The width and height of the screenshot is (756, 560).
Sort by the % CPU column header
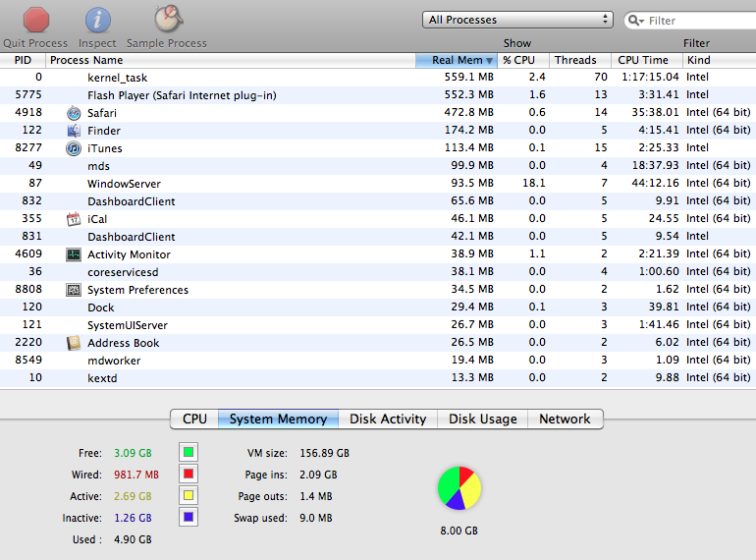(523, 60)
